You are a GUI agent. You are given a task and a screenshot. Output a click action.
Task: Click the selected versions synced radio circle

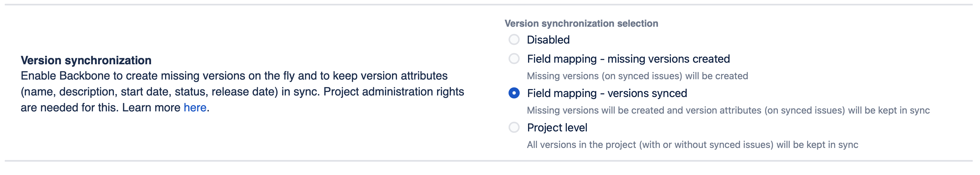tap(513, 93)
